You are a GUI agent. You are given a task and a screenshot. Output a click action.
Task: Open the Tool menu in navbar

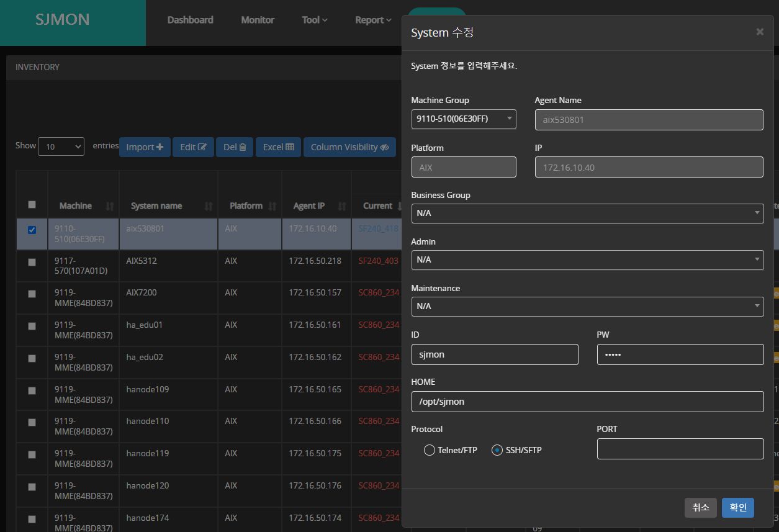(x=314, y=20)
